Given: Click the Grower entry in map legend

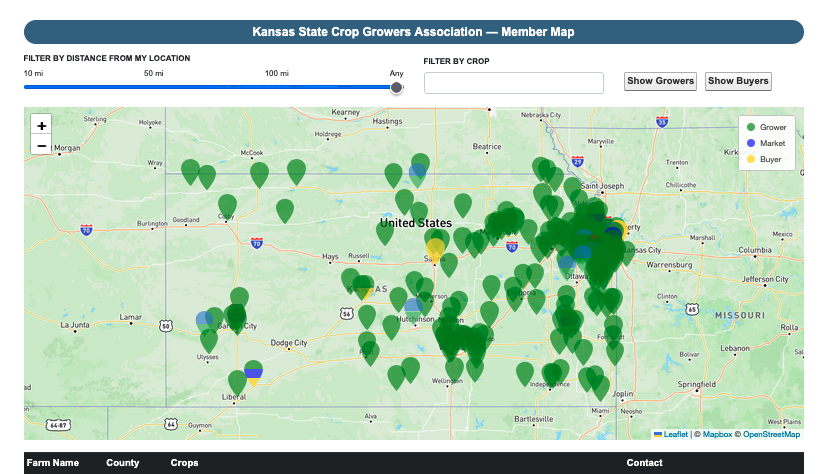Looking at the screenshot, I should [766, 127].
